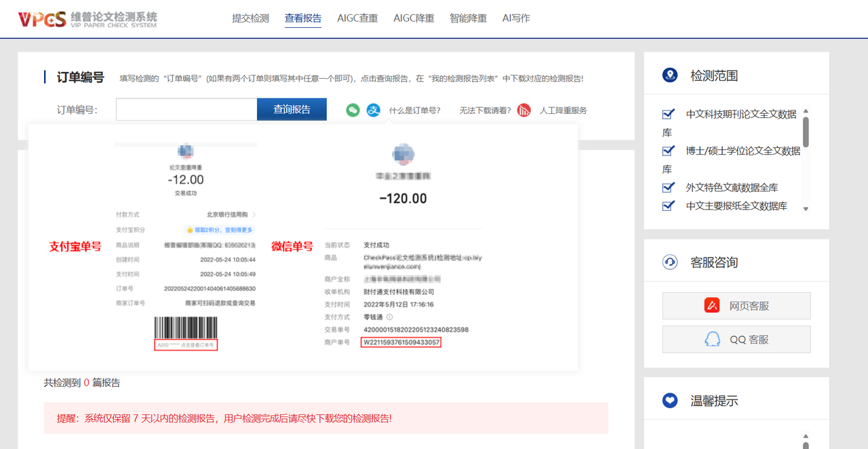868x449 pixels.
Task: Click the green WeChat icon
Action: tap(353, 110)
